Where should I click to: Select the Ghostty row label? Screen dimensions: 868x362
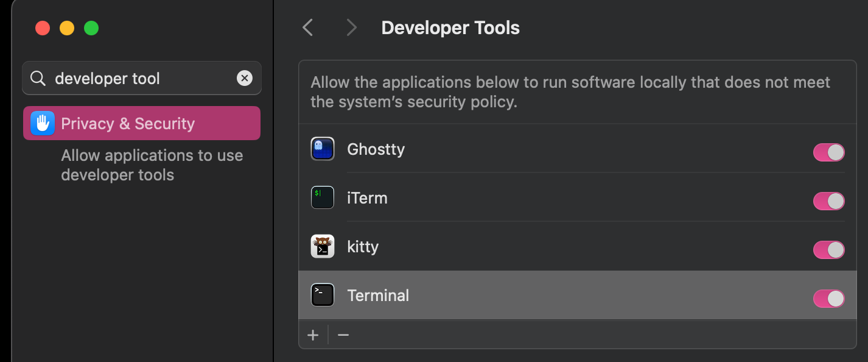coord(376,149)
